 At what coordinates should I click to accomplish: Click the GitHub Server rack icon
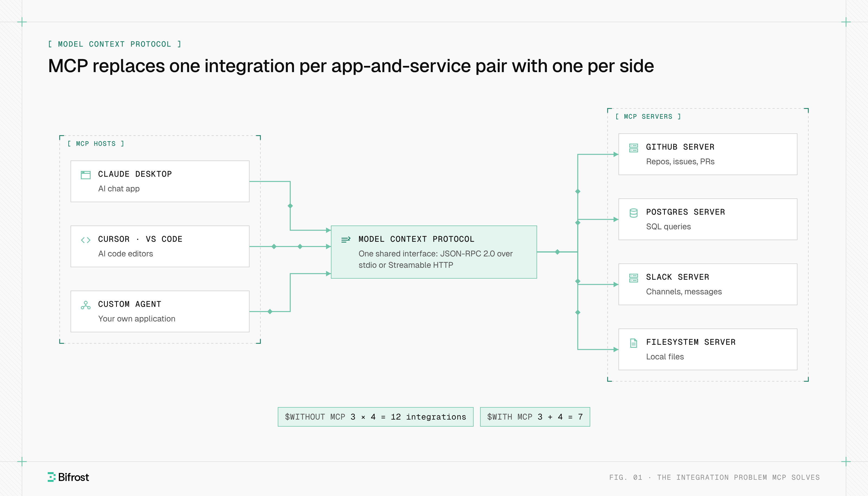click(633, 148)
